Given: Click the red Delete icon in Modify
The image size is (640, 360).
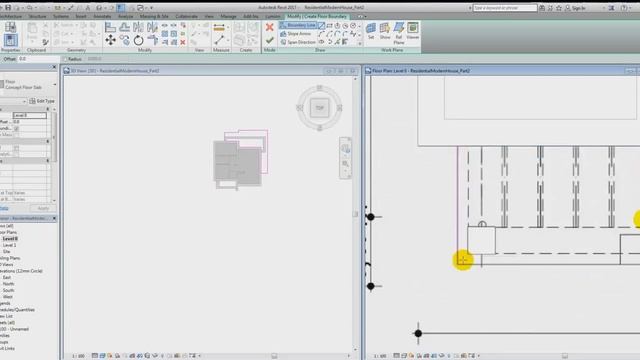Looking at the screenshot, I should coord(183,42).
